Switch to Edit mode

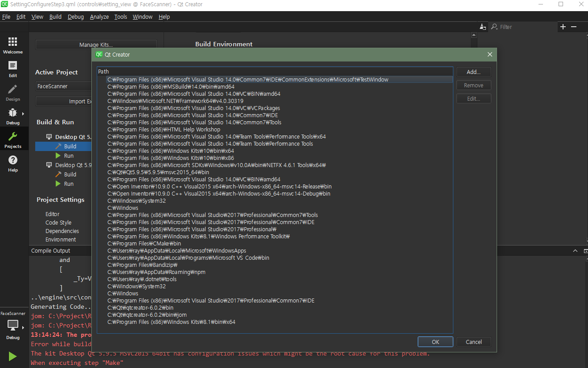(13, 69)
